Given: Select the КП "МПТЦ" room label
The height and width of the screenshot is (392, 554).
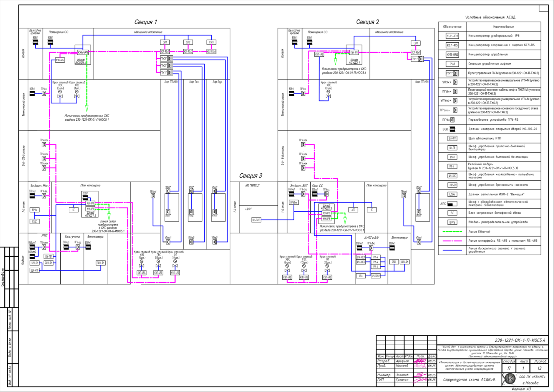Looking at the screenshot, I should pos(252,186).
